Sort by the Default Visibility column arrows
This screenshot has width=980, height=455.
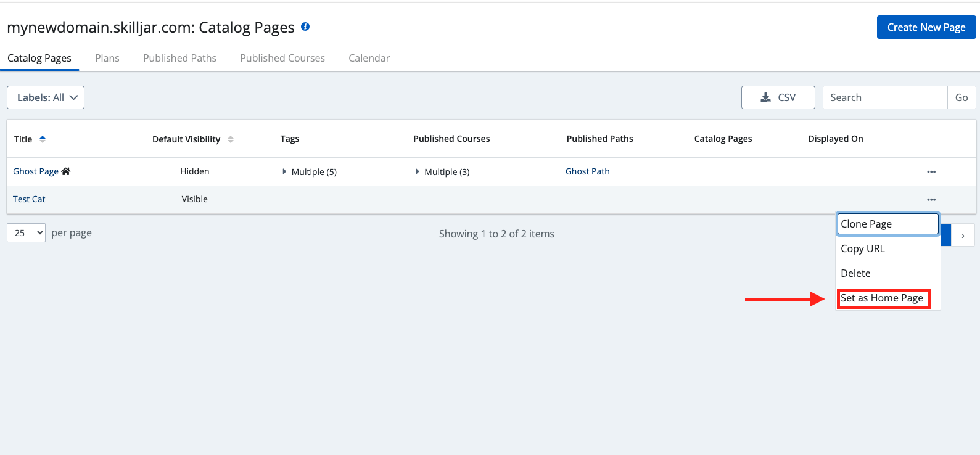(230, 139)
